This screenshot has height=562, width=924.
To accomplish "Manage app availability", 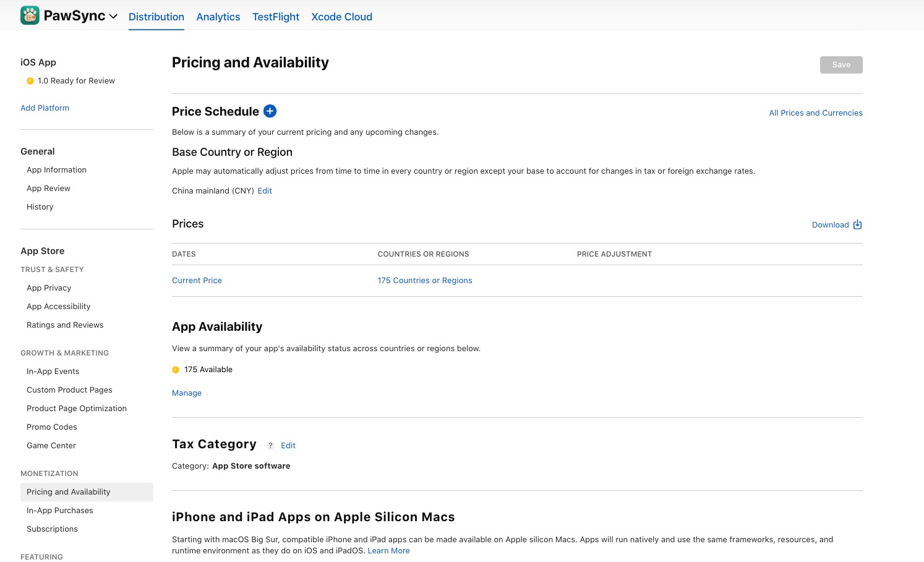I will [x=187, y=393].
